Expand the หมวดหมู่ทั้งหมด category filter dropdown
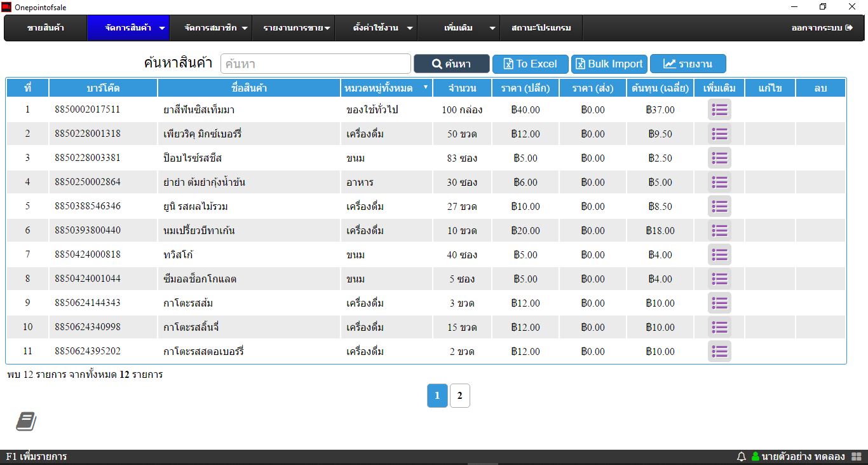The width and height of the screenshot is (868, 465). point(386,88)
